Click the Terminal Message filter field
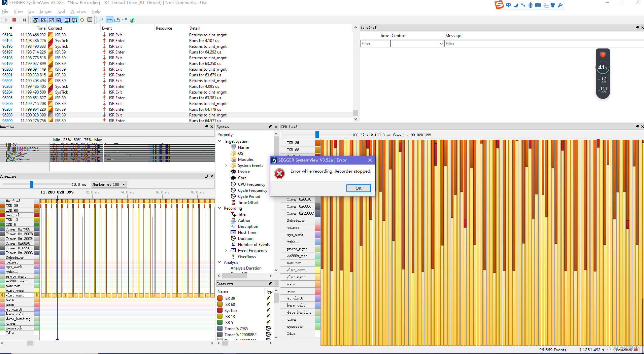This screenshot has height=354, width=644. [x=544, y=44]
